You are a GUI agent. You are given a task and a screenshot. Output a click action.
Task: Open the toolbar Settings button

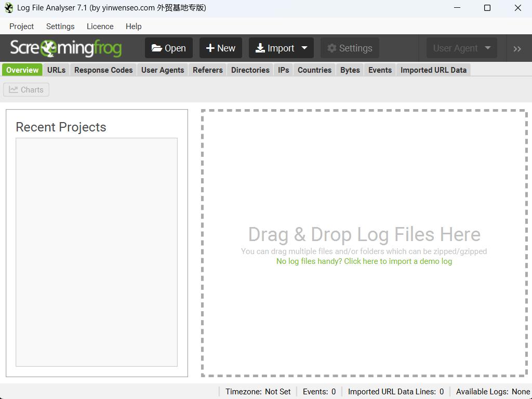coord(350,48)
